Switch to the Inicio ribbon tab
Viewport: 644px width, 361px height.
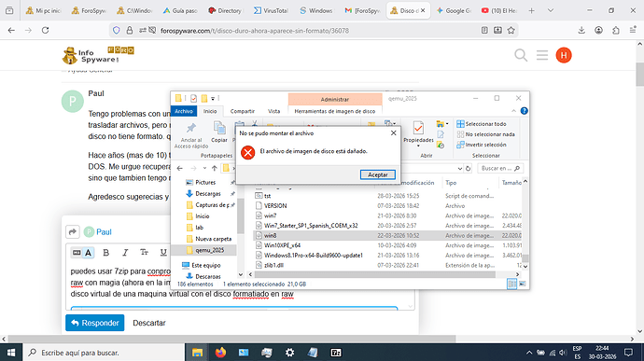point(210,111)
